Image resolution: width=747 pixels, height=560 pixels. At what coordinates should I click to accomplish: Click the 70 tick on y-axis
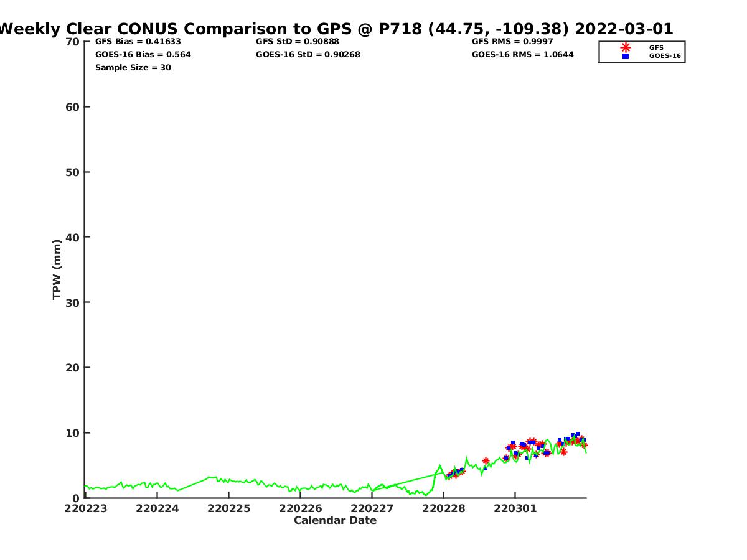tap(73, 42)
